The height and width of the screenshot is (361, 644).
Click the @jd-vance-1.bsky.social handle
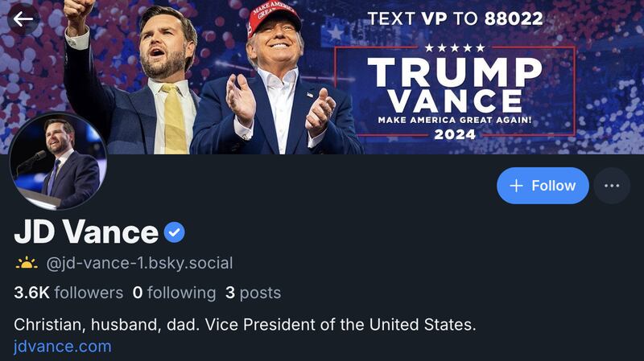point(134,263)
